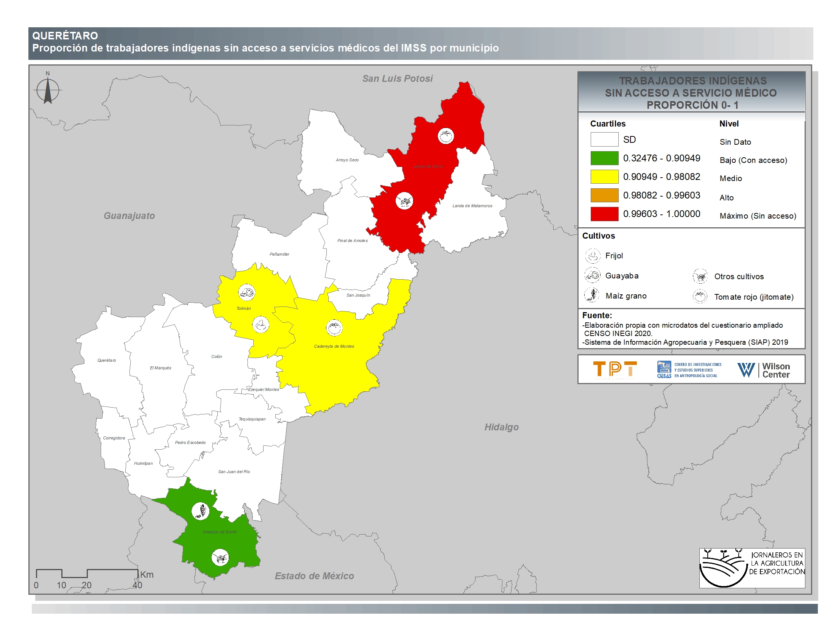The width and height of the screenshot is (833, 644).
Task: Click the Jornaleros en la Agricultura logo
Action: pyautogui.click(x=752, y=568)
